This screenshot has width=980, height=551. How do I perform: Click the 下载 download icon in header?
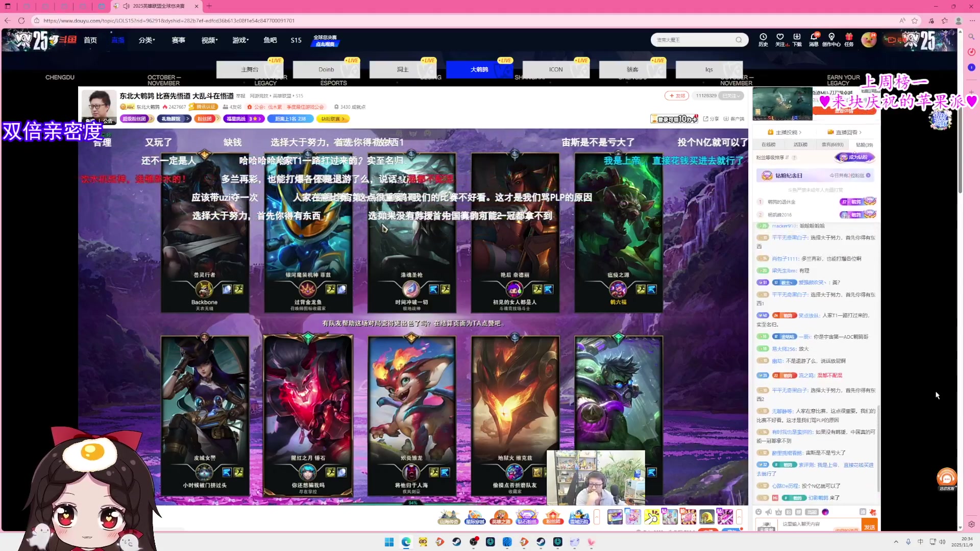(797, 37)
